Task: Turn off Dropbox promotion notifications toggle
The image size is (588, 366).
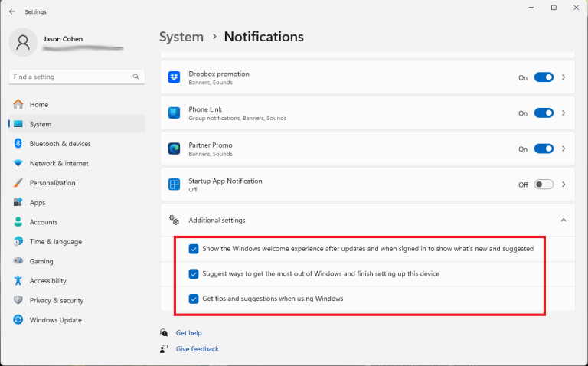Action: point(544,77)
